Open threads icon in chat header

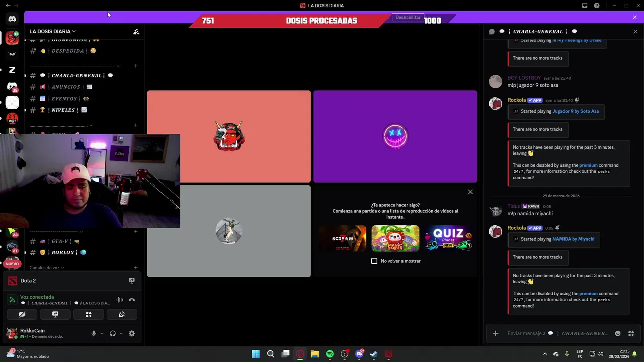pos(492,31)
